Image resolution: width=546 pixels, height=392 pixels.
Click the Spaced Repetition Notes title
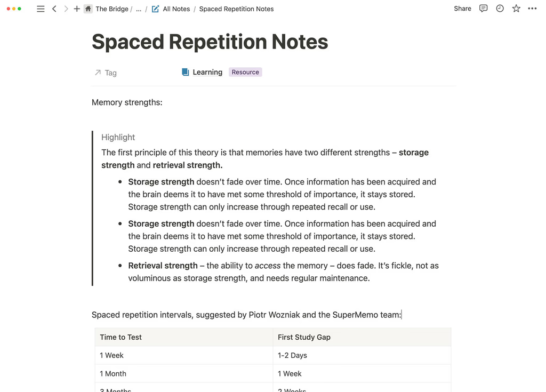click(x=210, y=42)
